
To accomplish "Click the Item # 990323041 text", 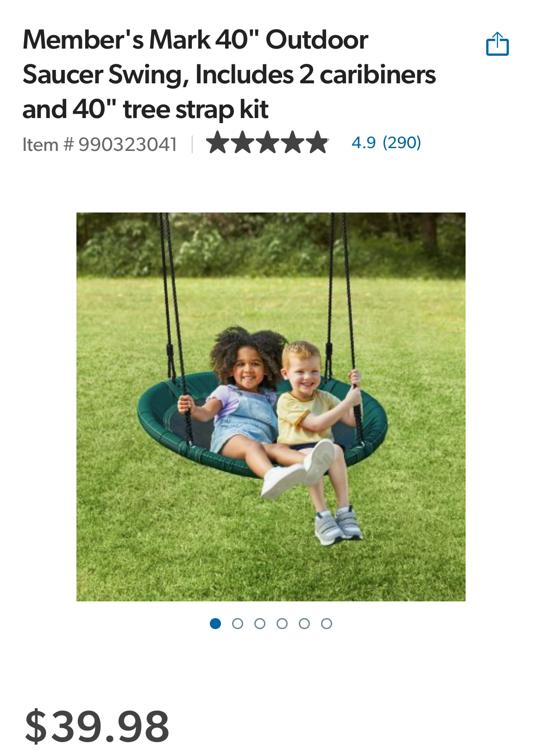I will click(x=100, y=144).
